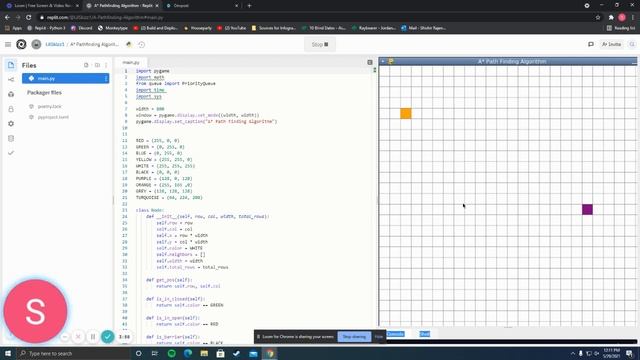Open the checkmark sidebar icon
The width and height of the screenshot is (640, 360).
11,153
